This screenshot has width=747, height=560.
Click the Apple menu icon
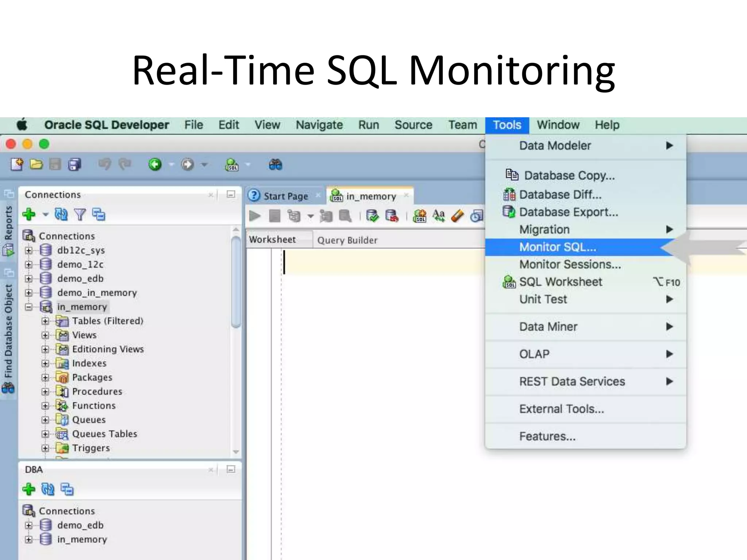tap(22, 125)
